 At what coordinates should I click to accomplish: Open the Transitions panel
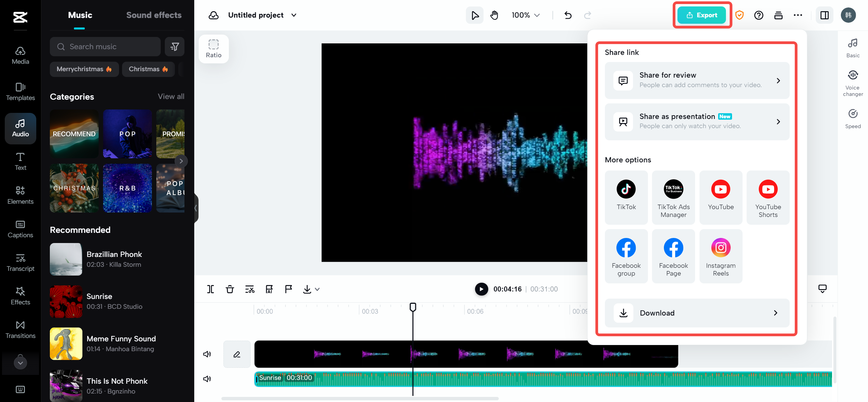20,329
